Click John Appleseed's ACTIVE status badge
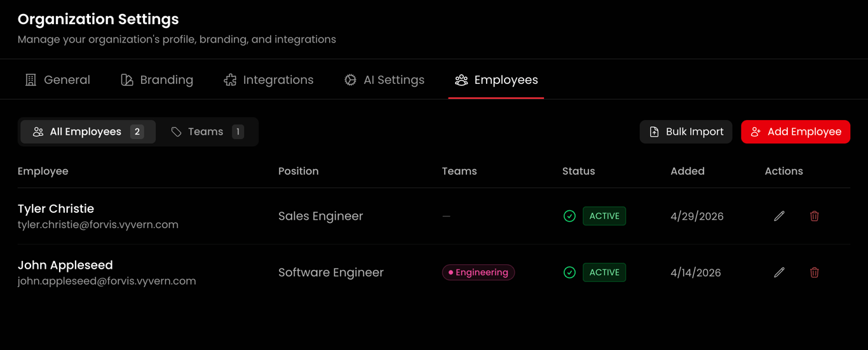The height and width of the screenshot is (350, 868). click(x=604, y=273)
